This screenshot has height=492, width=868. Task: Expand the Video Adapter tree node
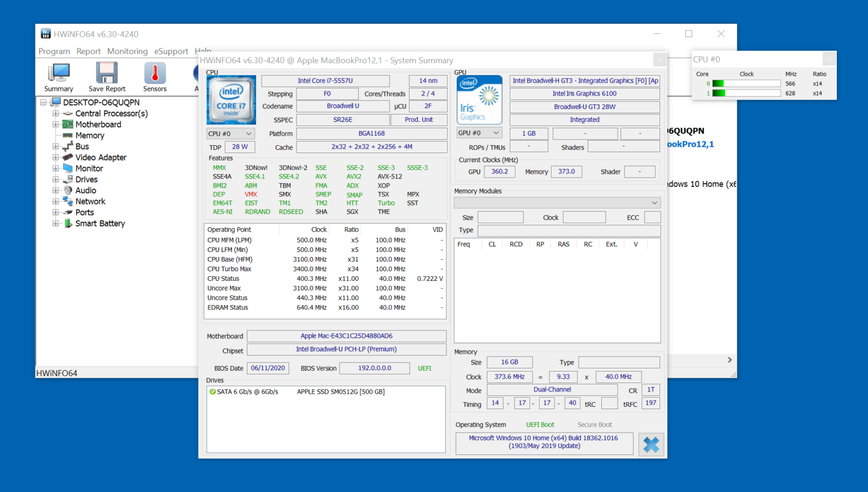click(55, 158)
